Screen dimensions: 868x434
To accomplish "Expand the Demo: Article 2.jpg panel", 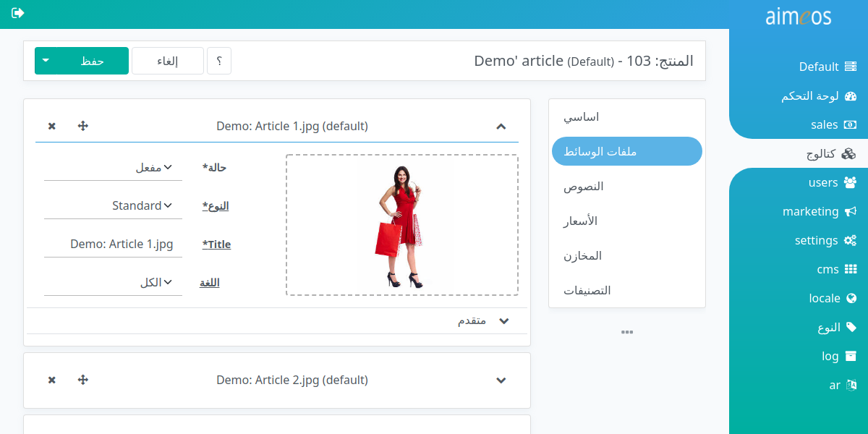I will pyautogui.click(x=501, y=380).
